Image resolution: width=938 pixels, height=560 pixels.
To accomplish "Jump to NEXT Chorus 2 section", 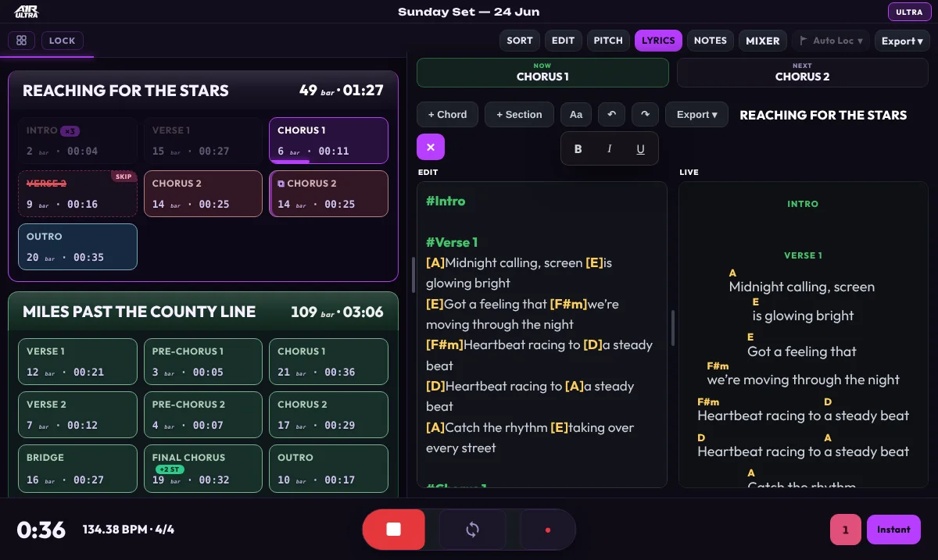I will 802,73.
